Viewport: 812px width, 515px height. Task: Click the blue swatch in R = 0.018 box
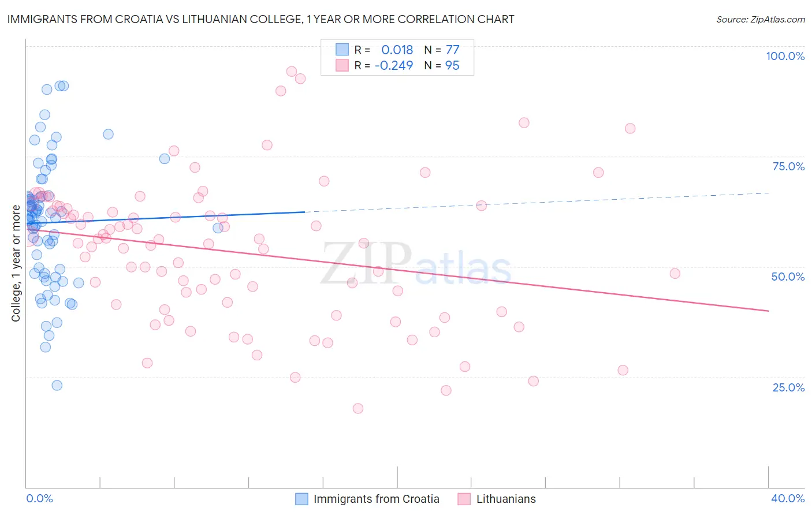(x=342, y=50)
